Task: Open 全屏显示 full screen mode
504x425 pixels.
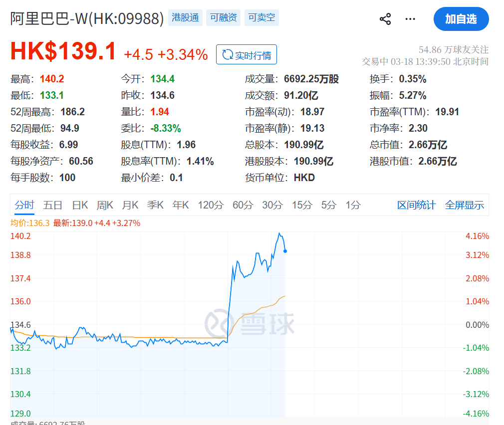Action: point(464,205)
